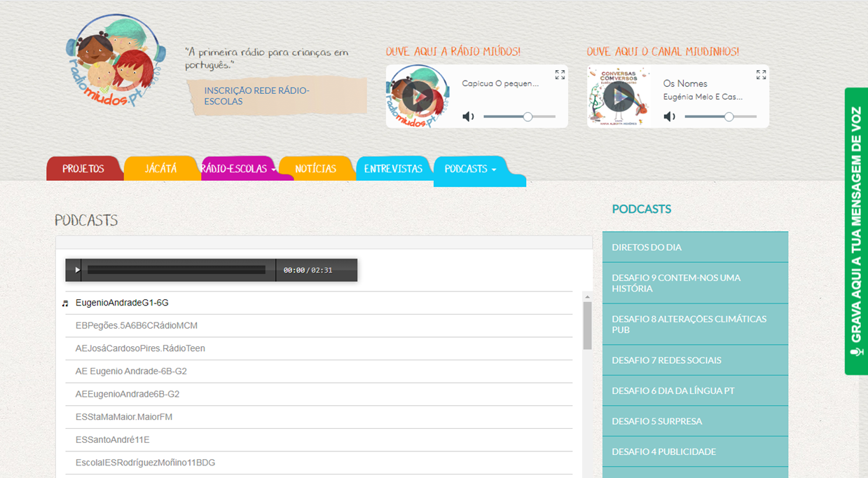The image size is (868, 478).
Task: Click the Radio Miúdos logo
Action: coord(115,60)
